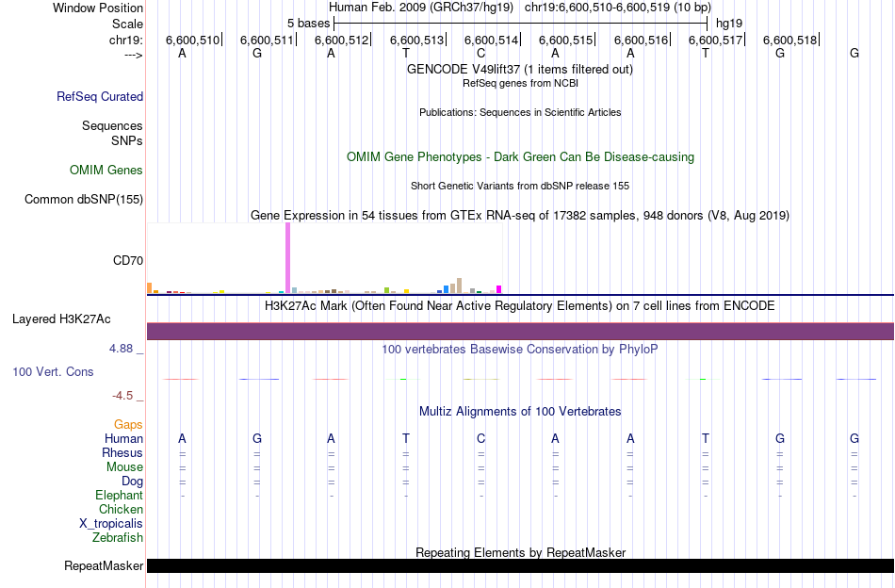Select the Scale track label
Image resolution: width=895 pixels, height=588 pixels.
127,24
